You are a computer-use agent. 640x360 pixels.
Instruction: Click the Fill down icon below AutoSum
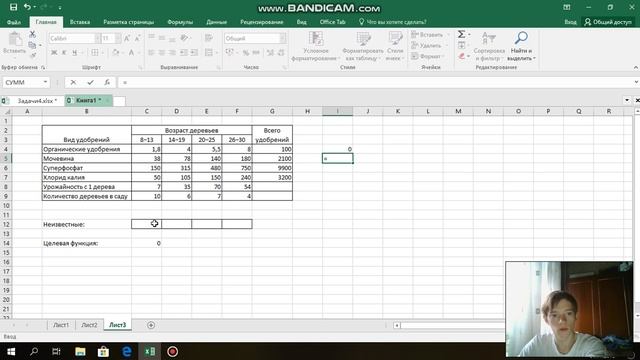click(x=462, y=45)
